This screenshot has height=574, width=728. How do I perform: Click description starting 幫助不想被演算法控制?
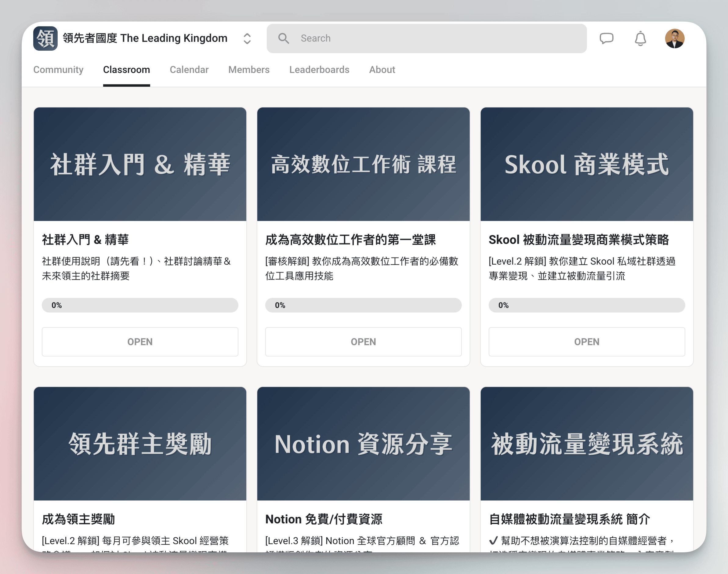pos(582,543)
